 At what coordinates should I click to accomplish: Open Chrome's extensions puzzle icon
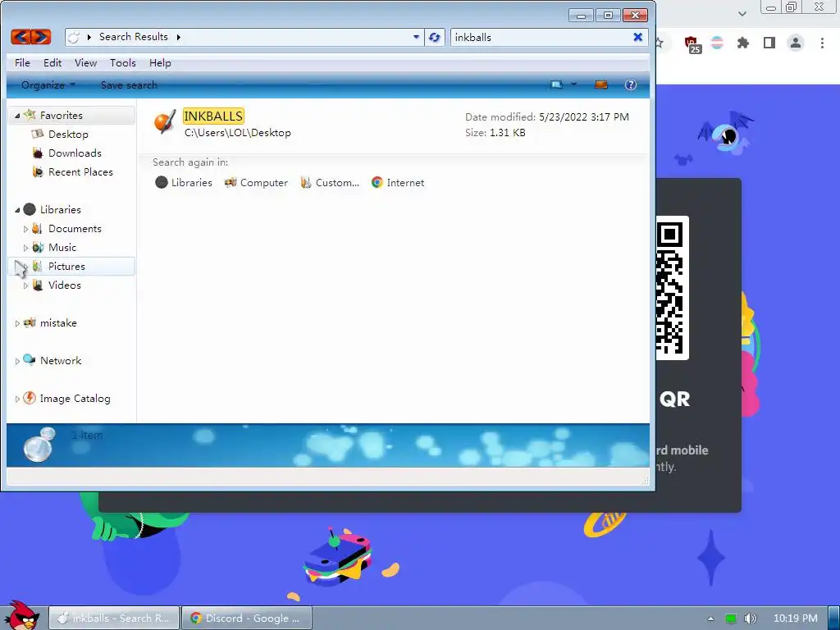pyautogui.click(x=743, y=43)
